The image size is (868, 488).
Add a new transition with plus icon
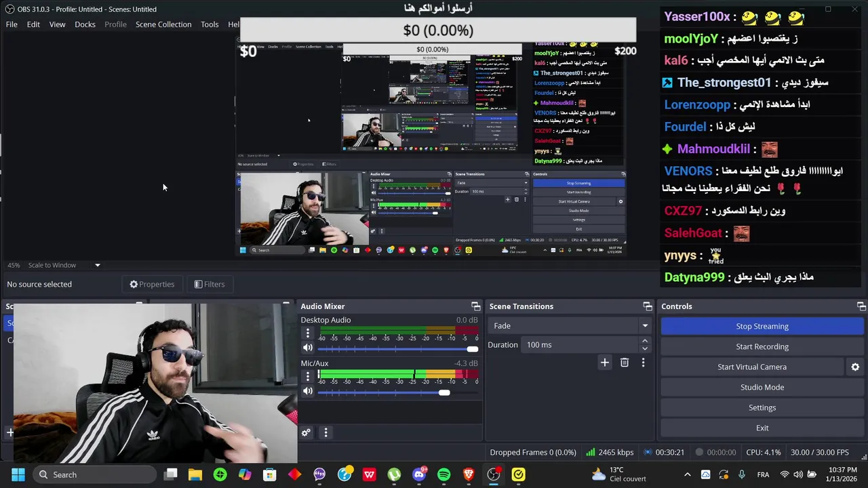point(604,363)
